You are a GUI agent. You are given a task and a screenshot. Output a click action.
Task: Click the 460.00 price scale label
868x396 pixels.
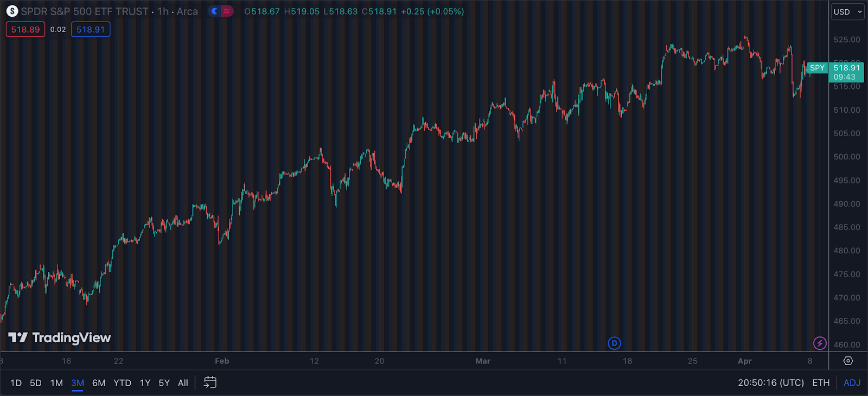click(x=847, y=344)
